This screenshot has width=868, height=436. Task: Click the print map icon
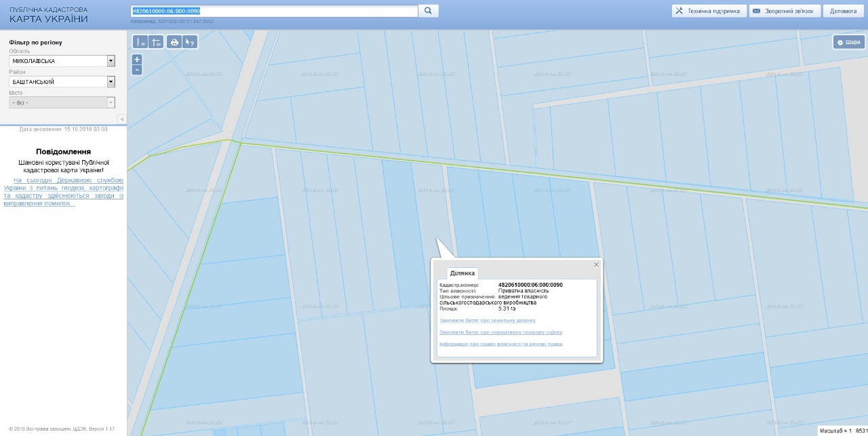(174, 42)
